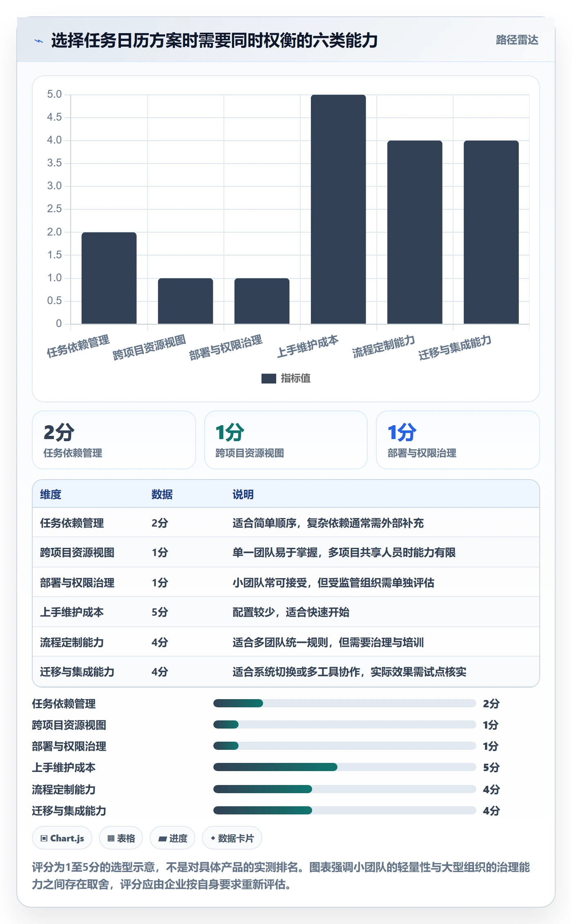
Task: Click the 说明 column header
Action: (x=243, y=494)
